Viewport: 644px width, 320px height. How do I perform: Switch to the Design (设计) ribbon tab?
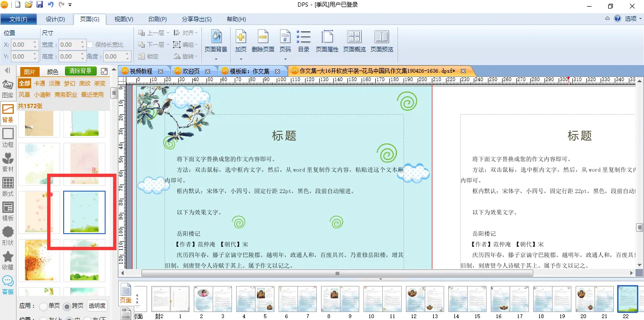pos(55,19)
